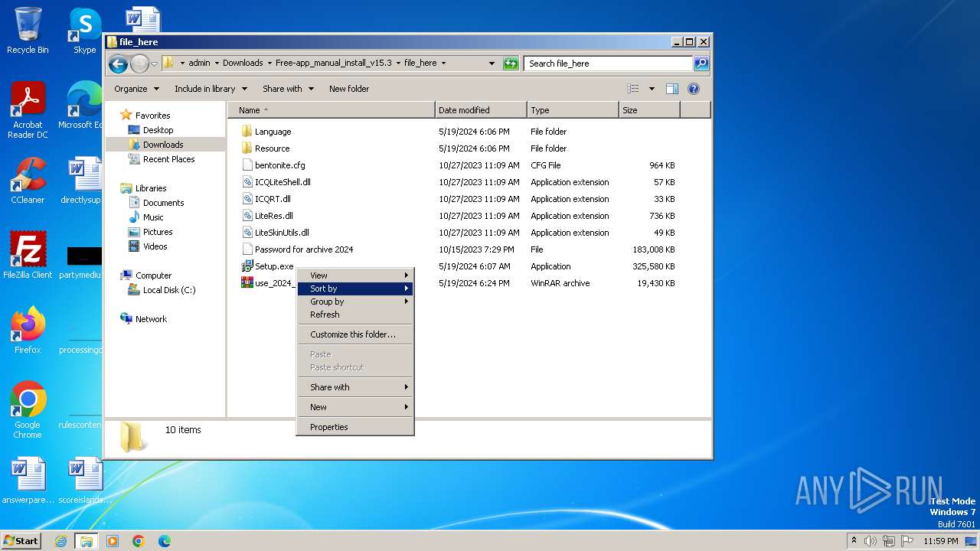Choose Refresh from the context menu

coord(355,315)
